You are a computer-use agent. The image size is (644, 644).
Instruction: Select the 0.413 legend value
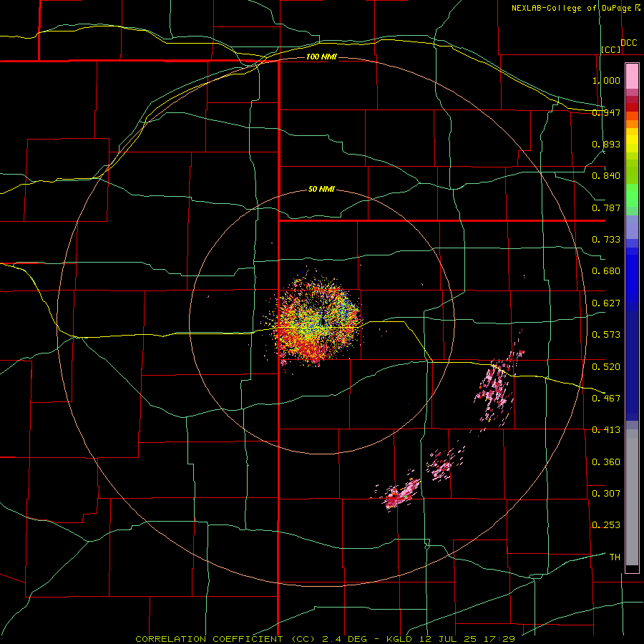click(x=606, y=430)
